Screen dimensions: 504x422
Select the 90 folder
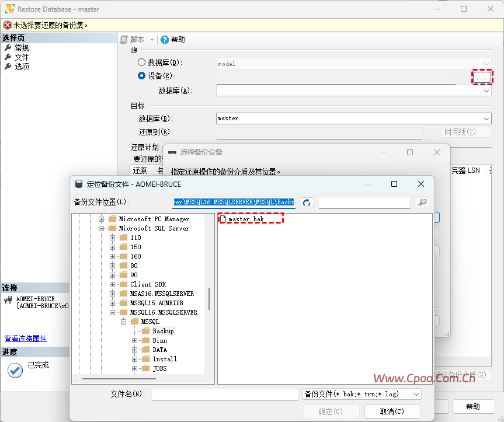tap(134, 275)
